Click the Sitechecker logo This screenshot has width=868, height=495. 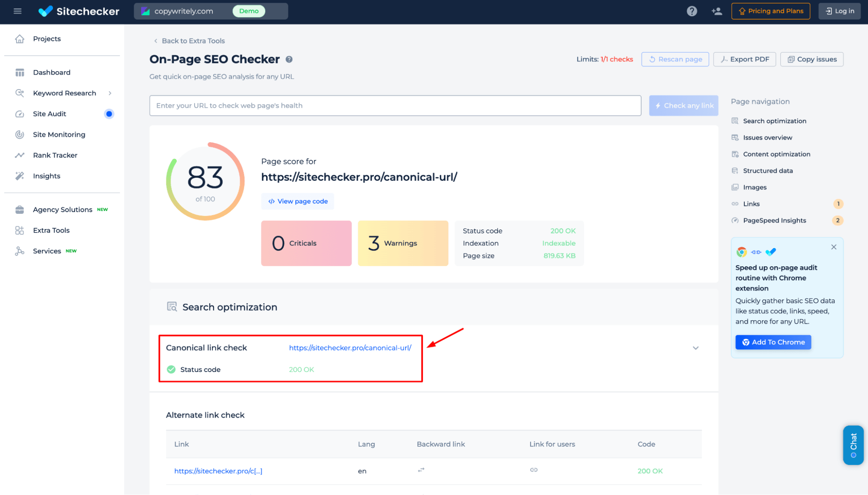79,11
